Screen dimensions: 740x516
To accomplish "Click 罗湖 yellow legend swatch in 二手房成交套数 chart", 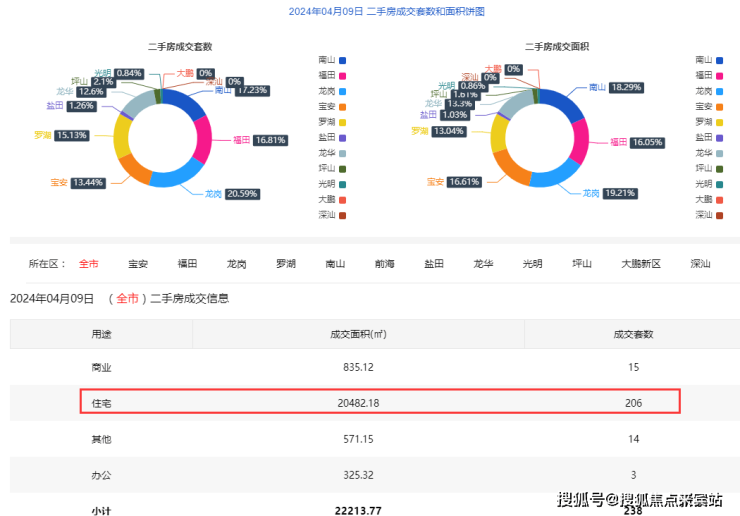I will tap(343, 122).
